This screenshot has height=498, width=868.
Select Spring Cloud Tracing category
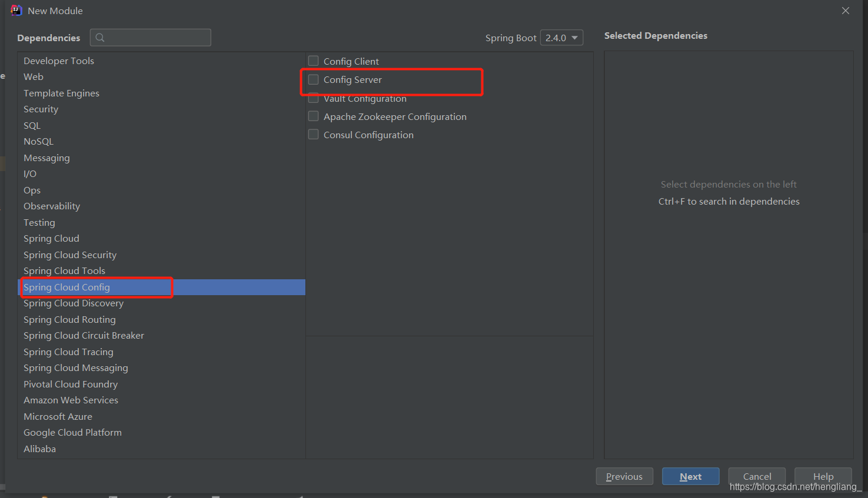point(161,352)
